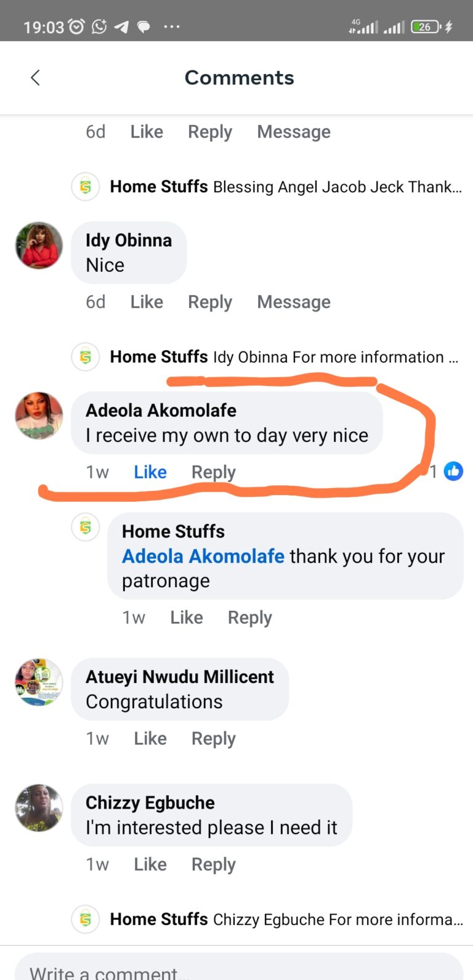
Task: Like Idy Obinna's "Nice" comment
Action: (147, 302)
